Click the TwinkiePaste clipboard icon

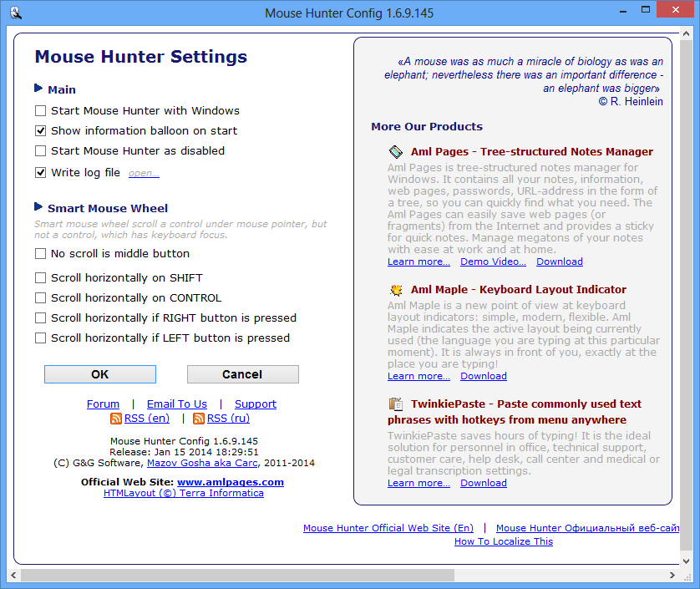click(x=396, y=404)
